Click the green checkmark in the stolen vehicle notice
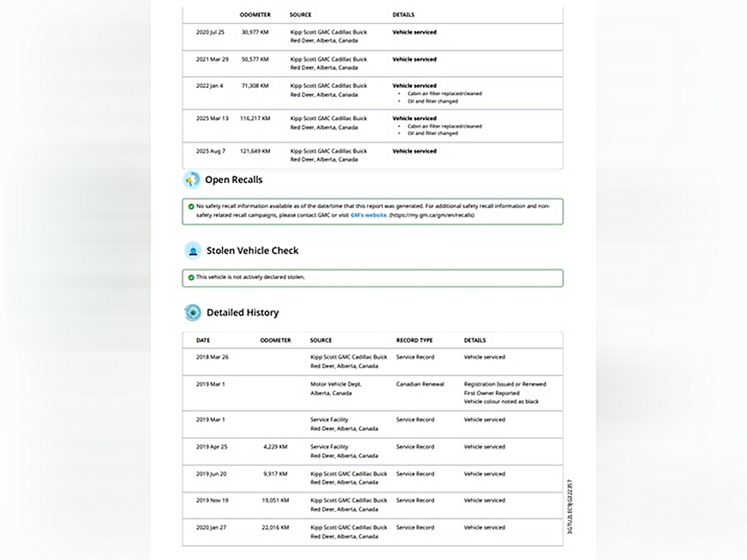 click(x=191, y=277)
